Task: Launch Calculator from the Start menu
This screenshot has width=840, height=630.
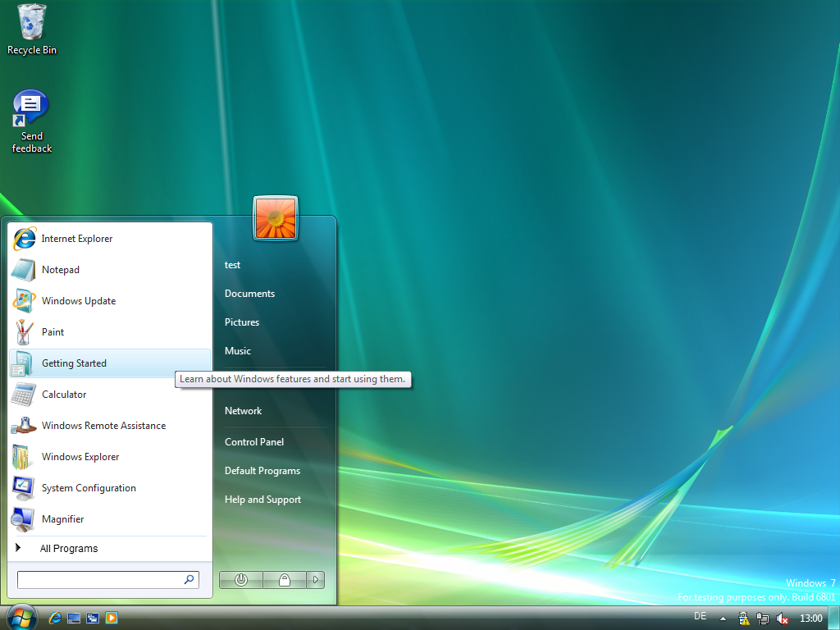Action: 111,395
